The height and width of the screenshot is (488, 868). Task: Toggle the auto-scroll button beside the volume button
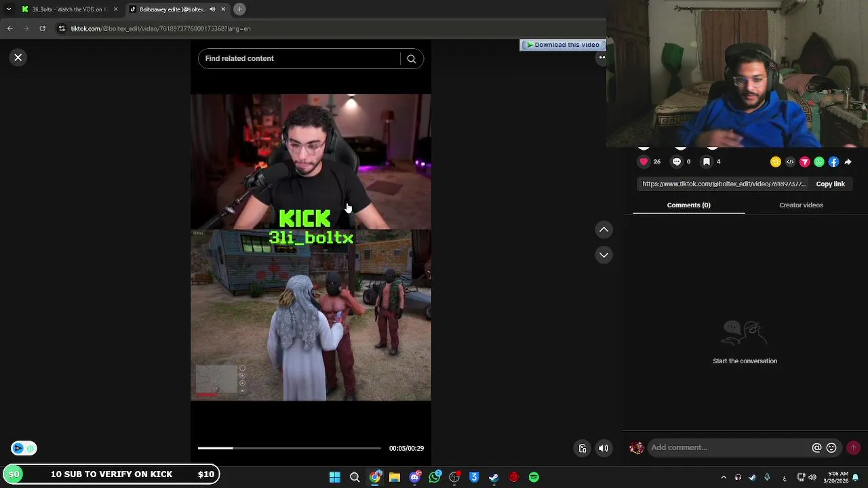(x=583, y=448)
